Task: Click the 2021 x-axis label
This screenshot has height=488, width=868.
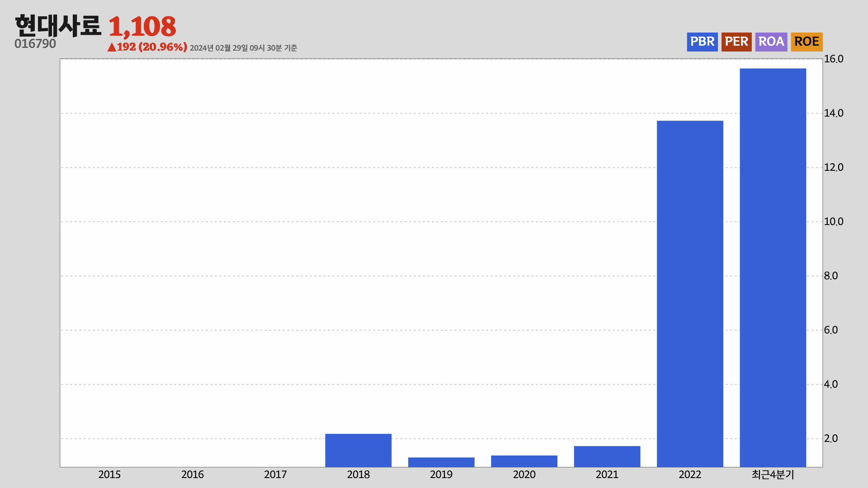Action: (x=607, y=474)
